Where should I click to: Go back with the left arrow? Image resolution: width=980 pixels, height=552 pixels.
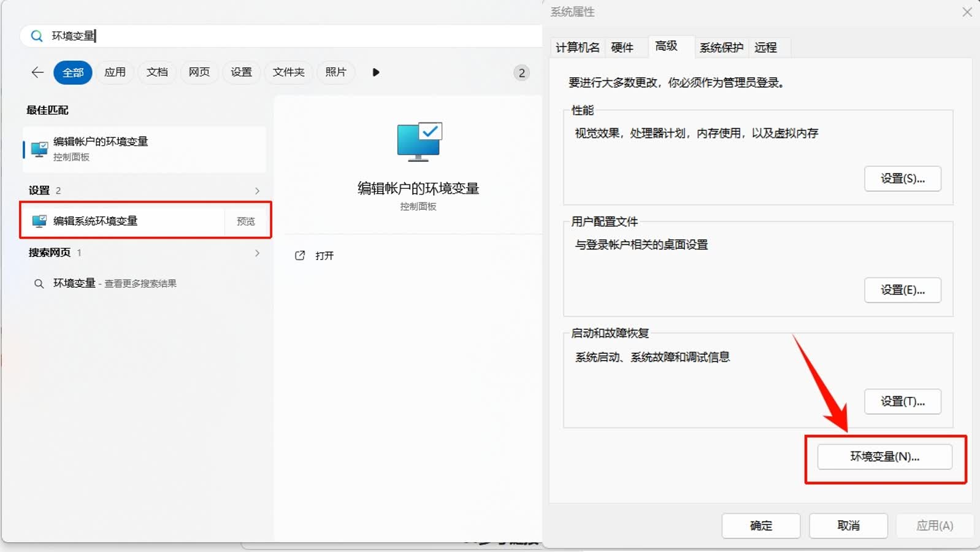click(x=37, y=72)
